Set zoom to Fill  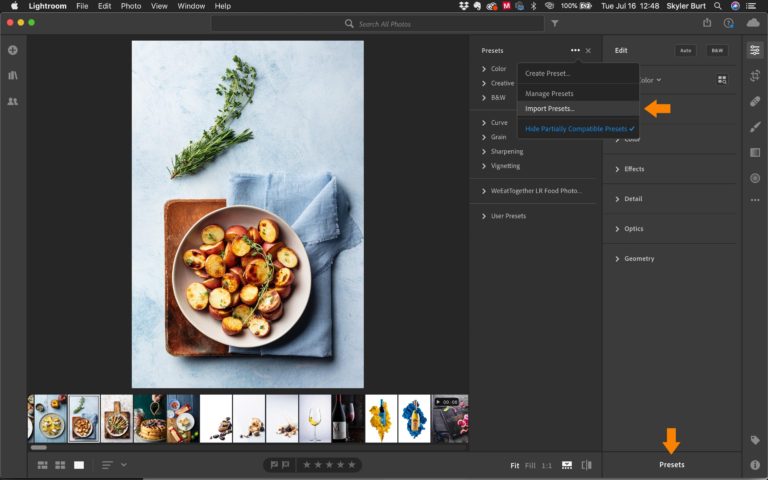pos(530,465)
